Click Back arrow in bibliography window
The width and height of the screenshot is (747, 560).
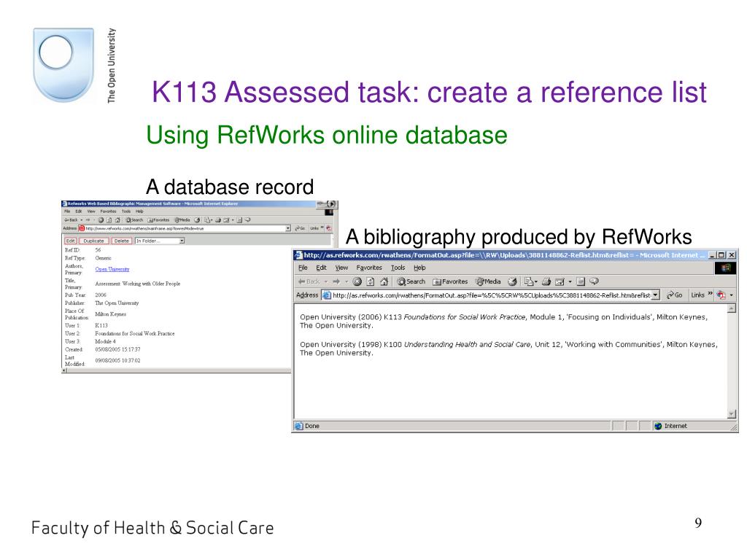(309, 281)
